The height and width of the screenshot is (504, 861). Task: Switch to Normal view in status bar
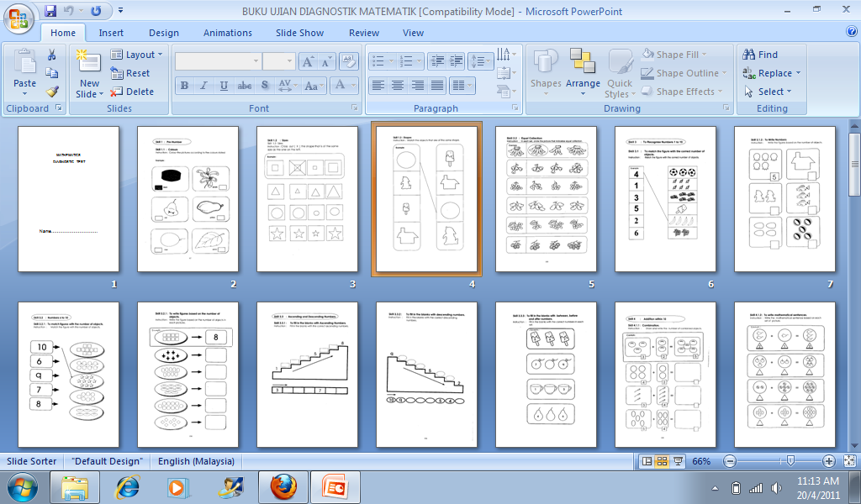click(647, 461)
